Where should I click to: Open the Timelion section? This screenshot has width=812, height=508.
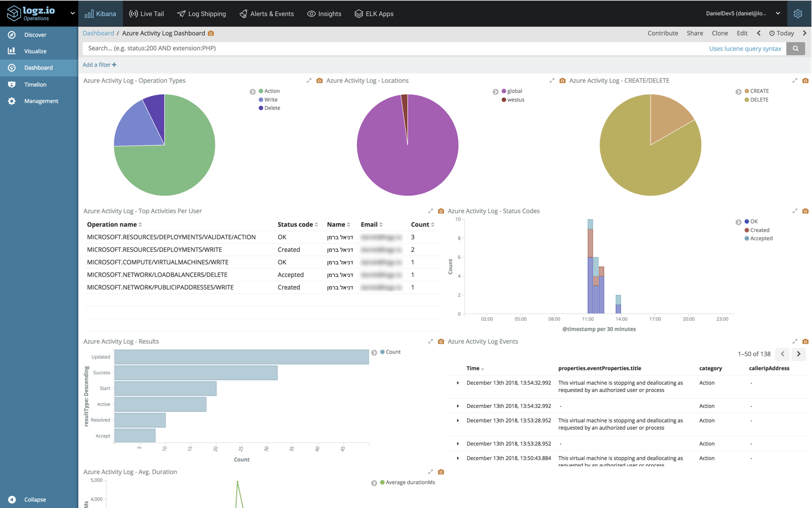coord(35,85)
